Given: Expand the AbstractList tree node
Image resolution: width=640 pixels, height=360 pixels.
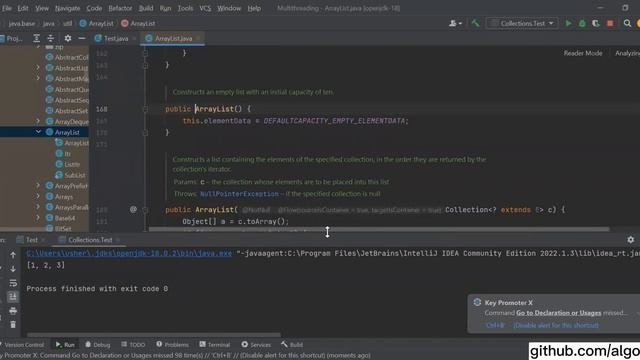Looking at the screenshot, I should tap(38, 68).
